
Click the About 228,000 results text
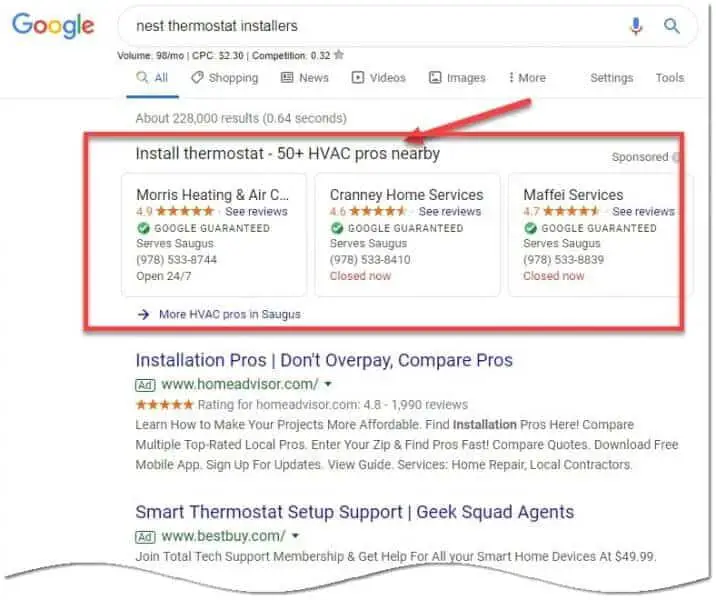click(x=241, y=118)
